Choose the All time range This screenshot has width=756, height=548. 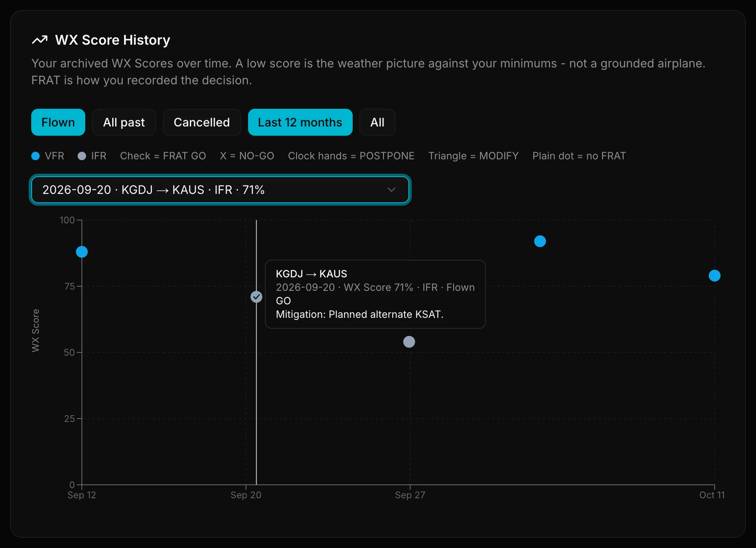pyautogui.click(x=377, y=122)
